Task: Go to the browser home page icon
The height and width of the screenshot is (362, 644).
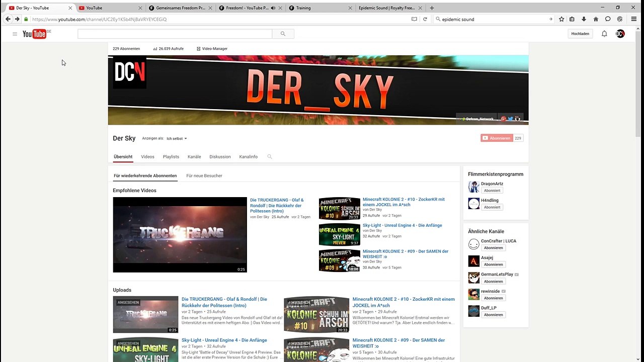Action: coord(596,19)
